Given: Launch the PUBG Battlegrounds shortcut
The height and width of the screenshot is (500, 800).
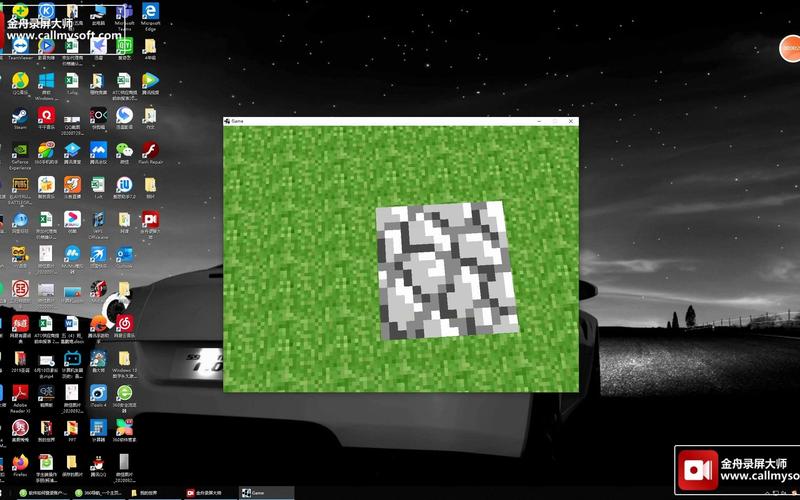Looking at the screenshot, I should coord(20,185).
